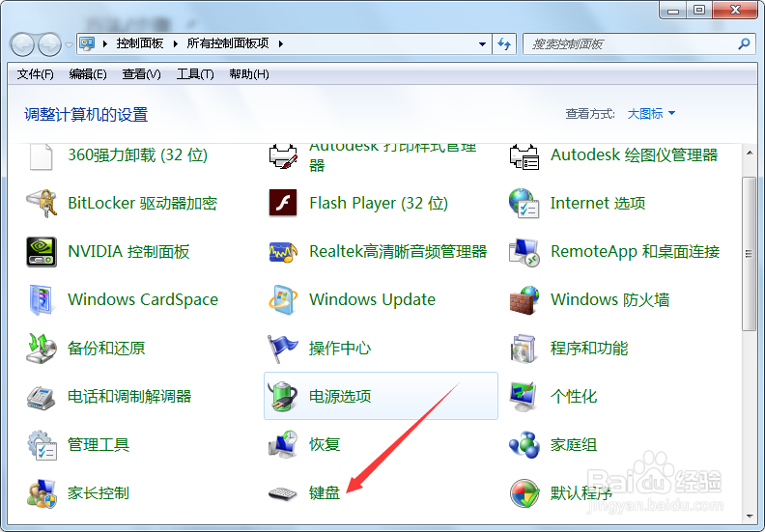Click the search magnifier icon
765x532 pixels.
click(744, 43)
